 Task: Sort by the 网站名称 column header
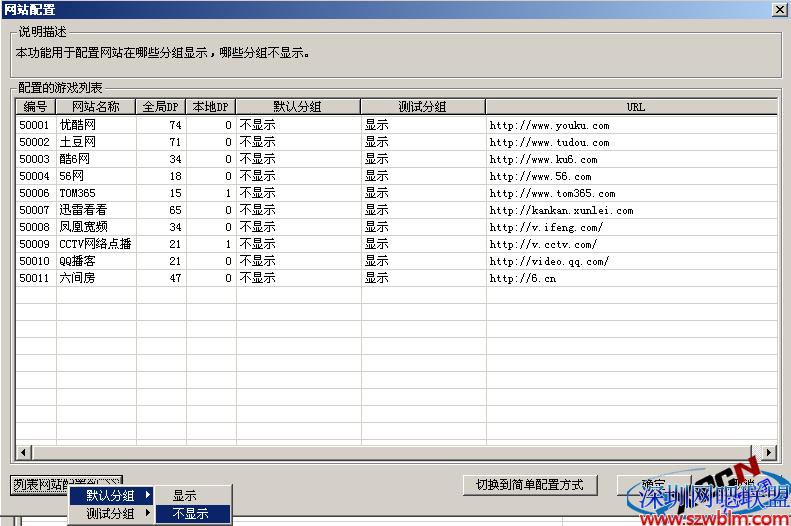click(96, 107)
